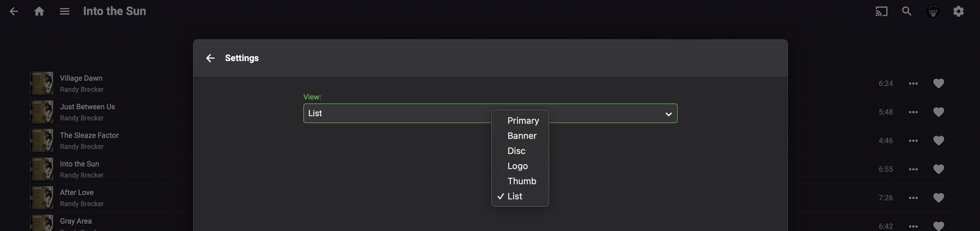Toggle favorite on The Sleaze Factor
The width and height of the screenshot is (980, 231).
[x=938, y=141]
